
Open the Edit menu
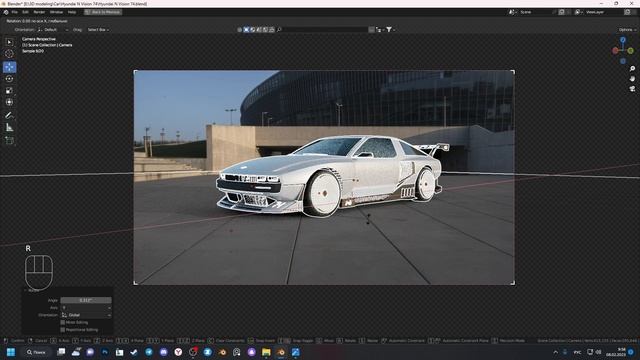25,12
